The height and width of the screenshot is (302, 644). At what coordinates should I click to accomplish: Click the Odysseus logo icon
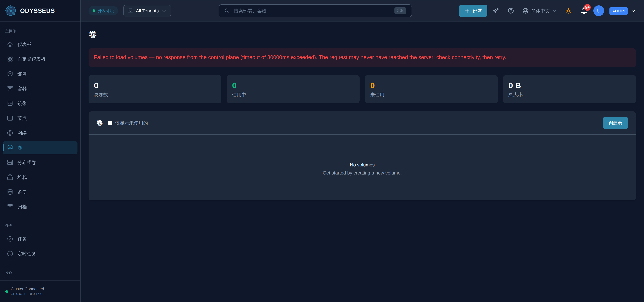(11, 11)
